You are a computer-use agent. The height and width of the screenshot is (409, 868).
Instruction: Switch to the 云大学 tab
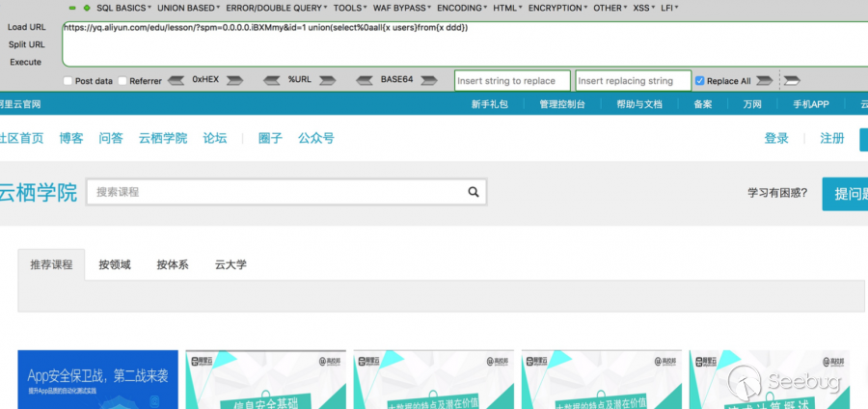point(231,264)
